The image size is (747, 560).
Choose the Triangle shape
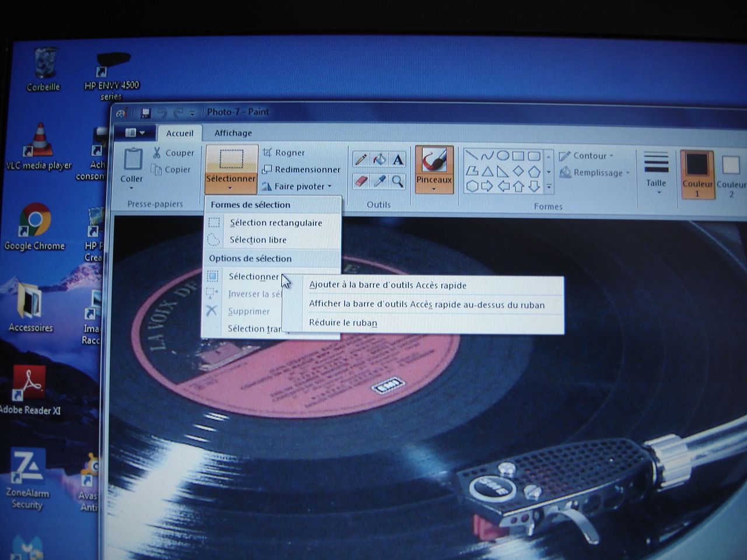(487, 171)
